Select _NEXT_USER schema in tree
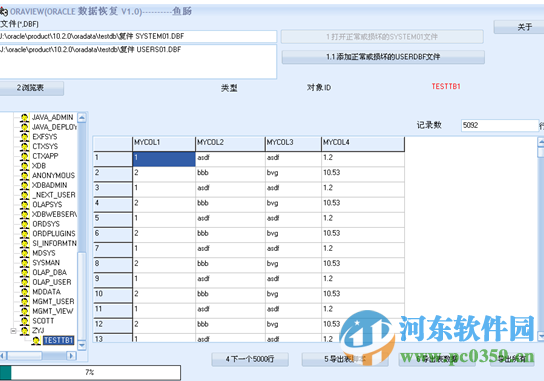The height and width of the screenshot is (381, 544). point(54,195)
